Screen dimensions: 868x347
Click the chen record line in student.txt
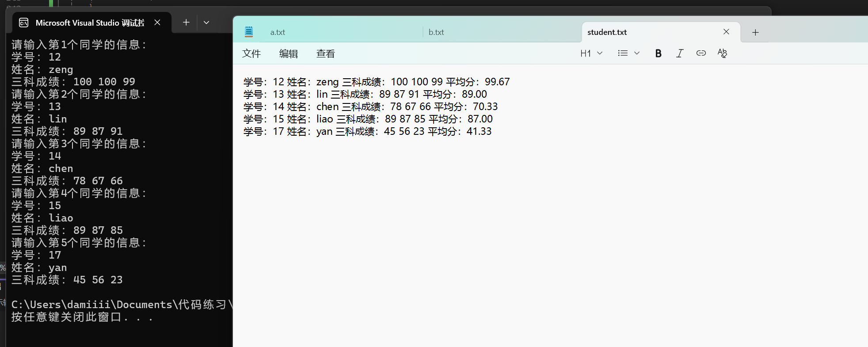pos(370,107)
